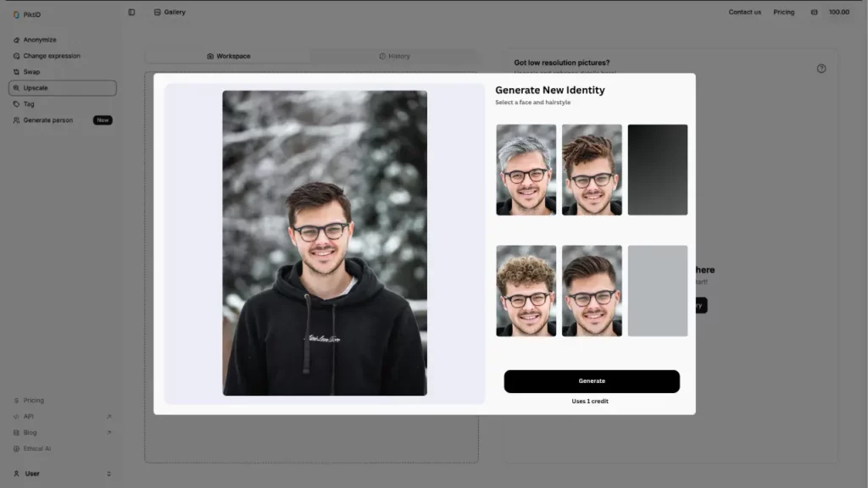Choose the gray-haired face option

coord(526,169)
